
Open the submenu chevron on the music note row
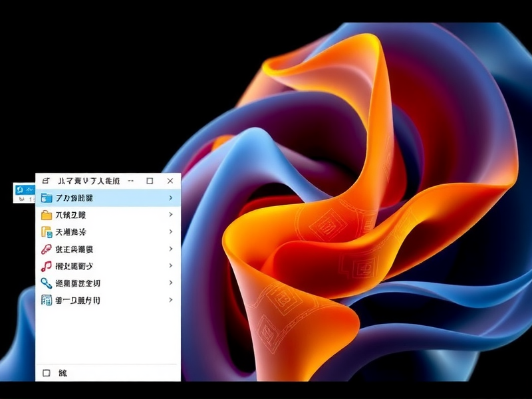click(x=170, y=266)
